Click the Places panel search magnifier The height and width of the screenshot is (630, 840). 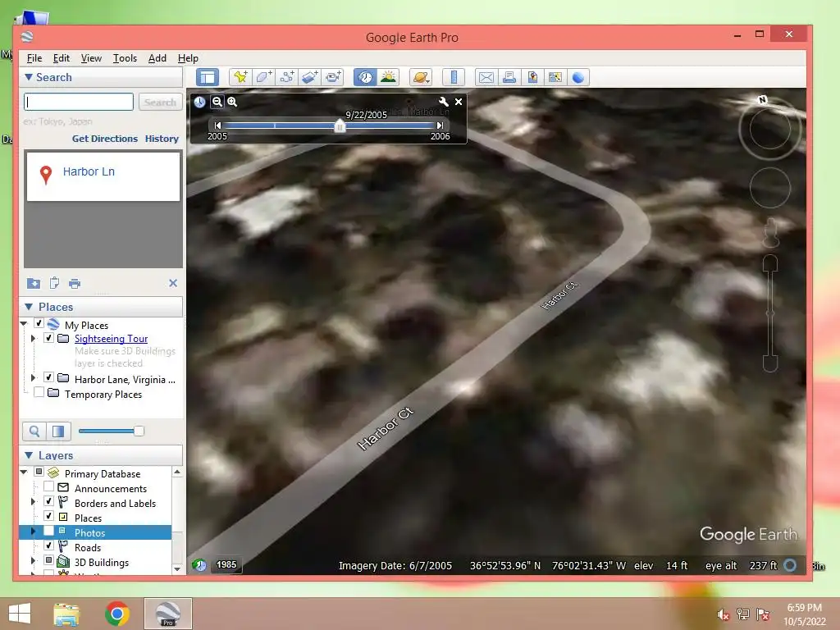click(34, 431)
